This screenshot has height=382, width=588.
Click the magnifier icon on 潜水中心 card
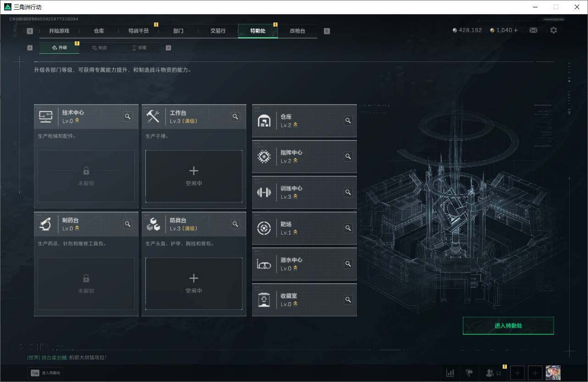(348, 264)
